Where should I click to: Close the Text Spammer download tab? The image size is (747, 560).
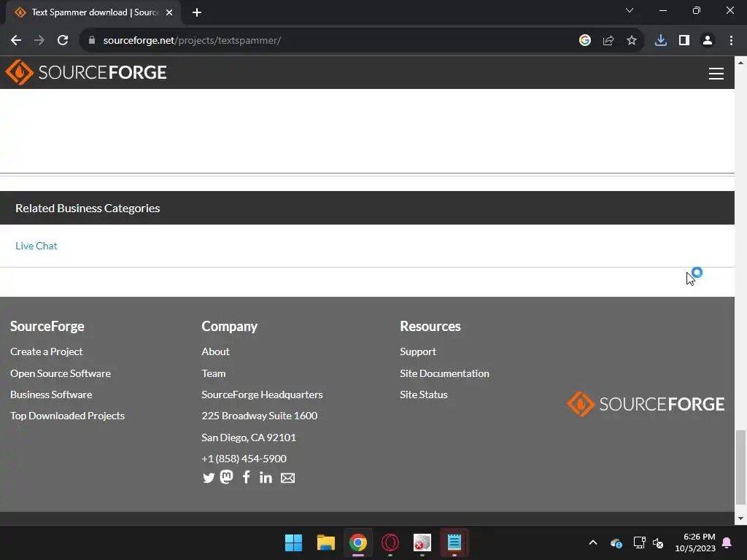[169, 13]
